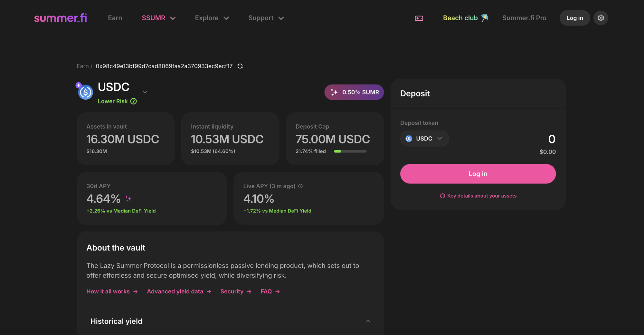Screen dimensions: 644x335
Task: Open the game controller icon in header
Action: (x=419, y=18)
